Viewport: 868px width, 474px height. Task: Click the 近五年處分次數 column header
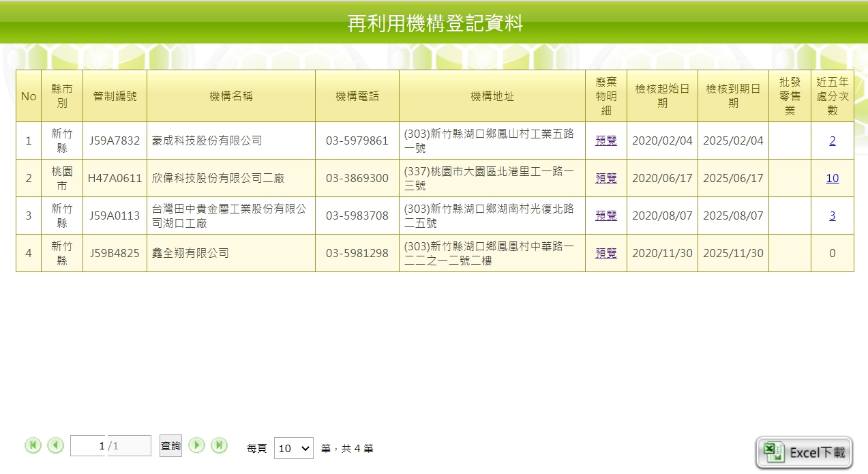[x=832, y=96]
